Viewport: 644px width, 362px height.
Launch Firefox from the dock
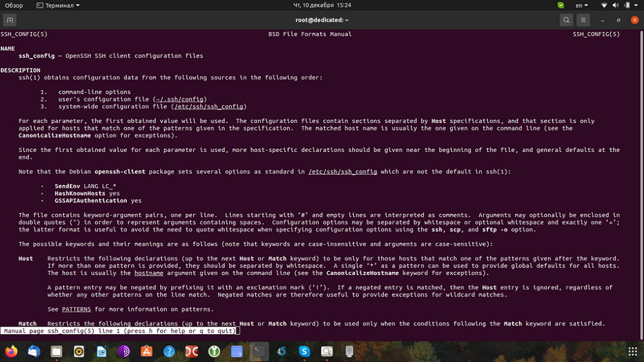pyautogui.click(x=12, y=351)
